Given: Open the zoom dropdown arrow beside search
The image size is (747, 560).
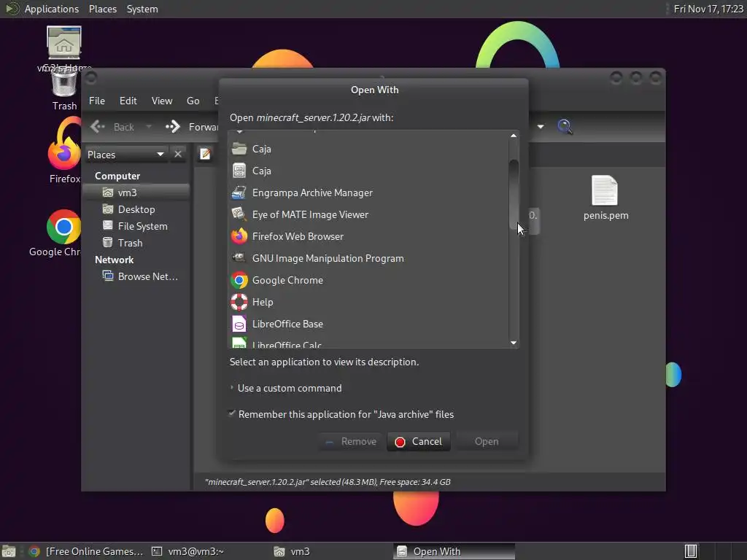Looking at the screenshot, I should (x=541, y=127).
